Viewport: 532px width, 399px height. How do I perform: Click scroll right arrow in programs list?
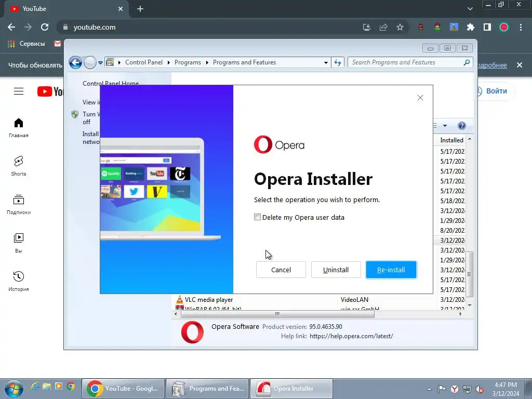(460, 314)
